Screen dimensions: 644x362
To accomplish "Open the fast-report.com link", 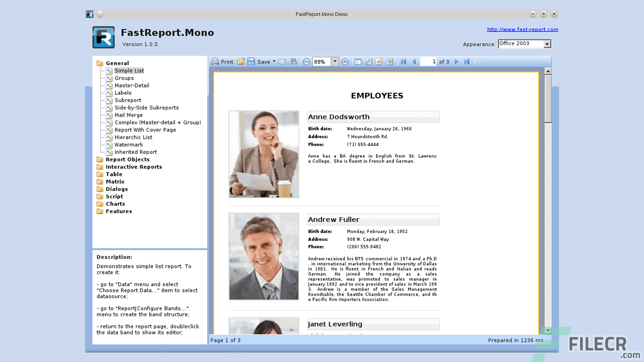I will click(523, 29).
